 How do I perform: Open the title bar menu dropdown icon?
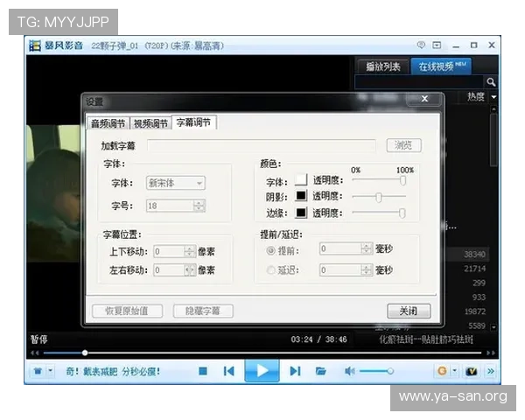tap(437, 45)
